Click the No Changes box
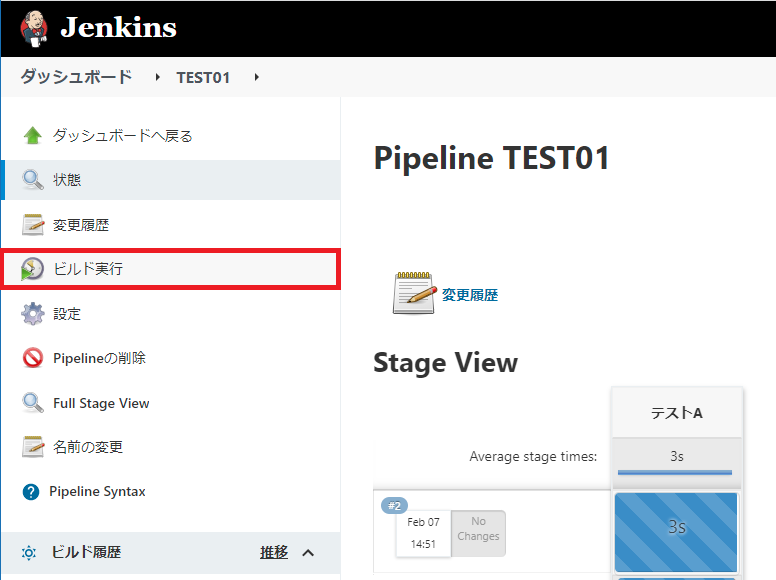 click(x=479, y=533)
